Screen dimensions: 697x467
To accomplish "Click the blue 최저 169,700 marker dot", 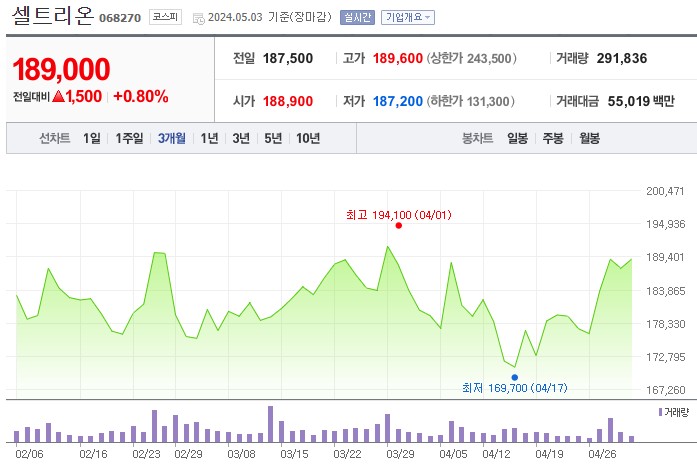I will [515, 378].
